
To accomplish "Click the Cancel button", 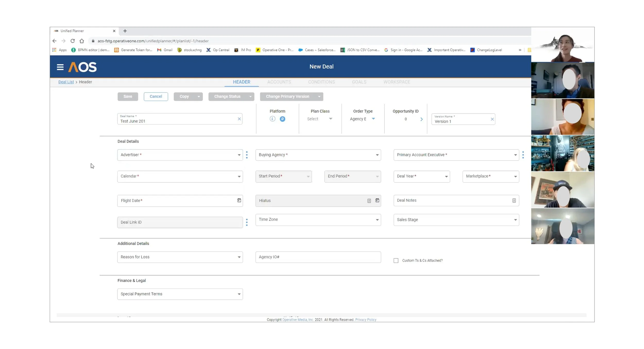I will pos(156,97).
